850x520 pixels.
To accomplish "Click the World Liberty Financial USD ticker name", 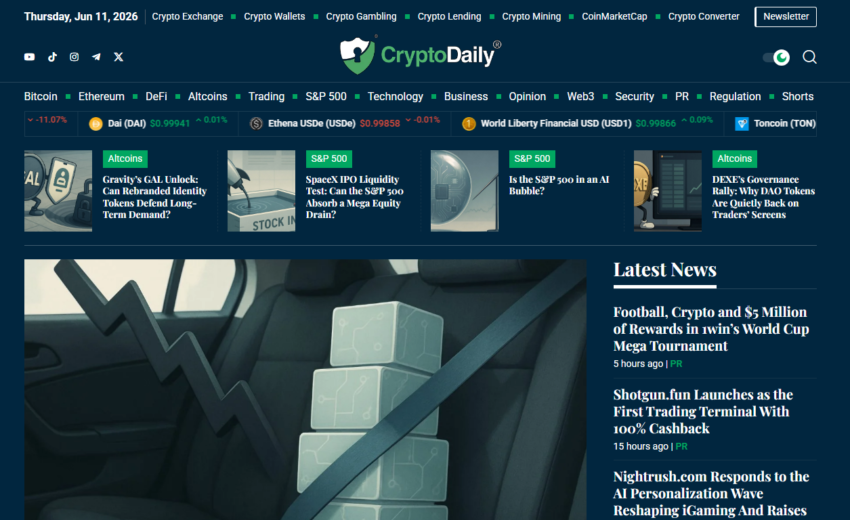I will coord(556,124).
